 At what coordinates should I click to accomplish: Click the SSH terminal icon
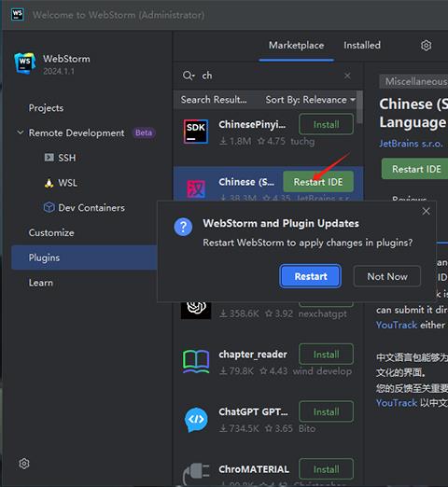(x=49, y=158)
